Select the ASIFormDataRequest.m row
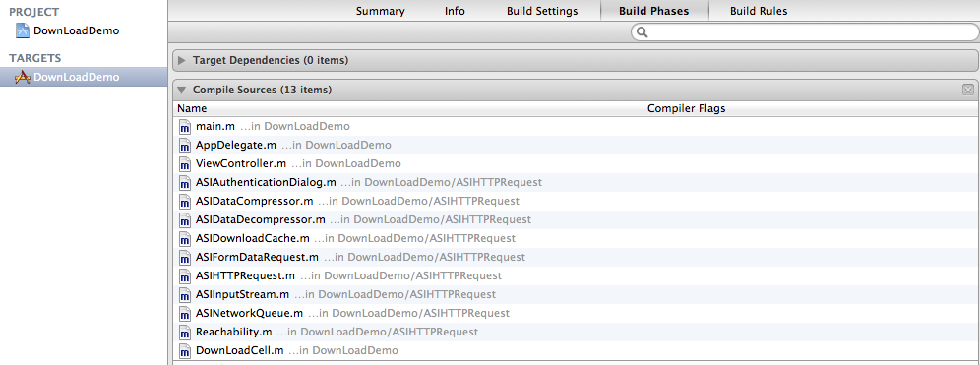The height and width of the screenshot is (365, 980). coord(575,257)
